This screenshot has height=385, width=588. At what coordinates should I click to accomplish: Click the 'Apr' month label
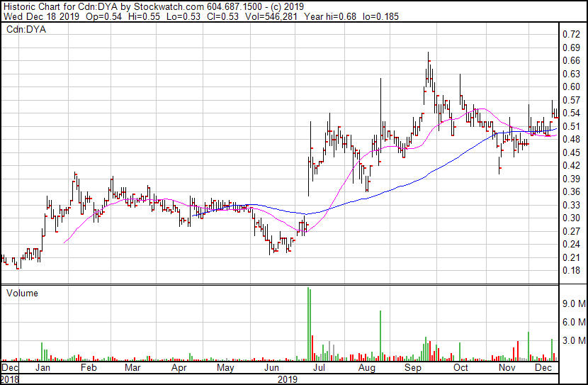click(179, 368)
